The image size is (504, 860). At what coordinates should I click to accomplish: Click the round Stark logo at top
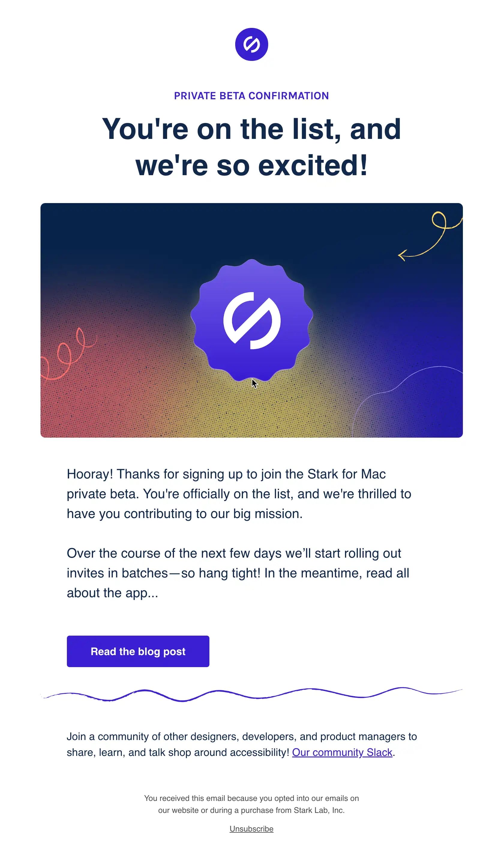coord(252,44)
